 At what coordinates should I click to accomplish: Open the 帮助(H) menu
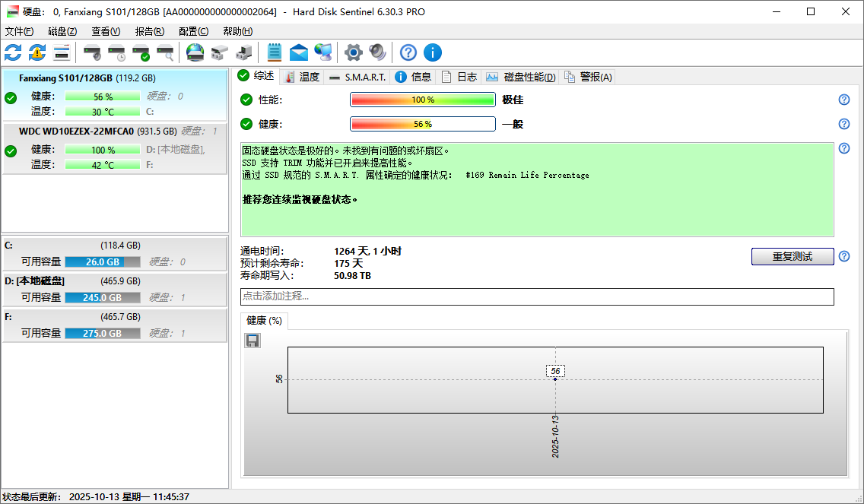(x=237, y=31)
